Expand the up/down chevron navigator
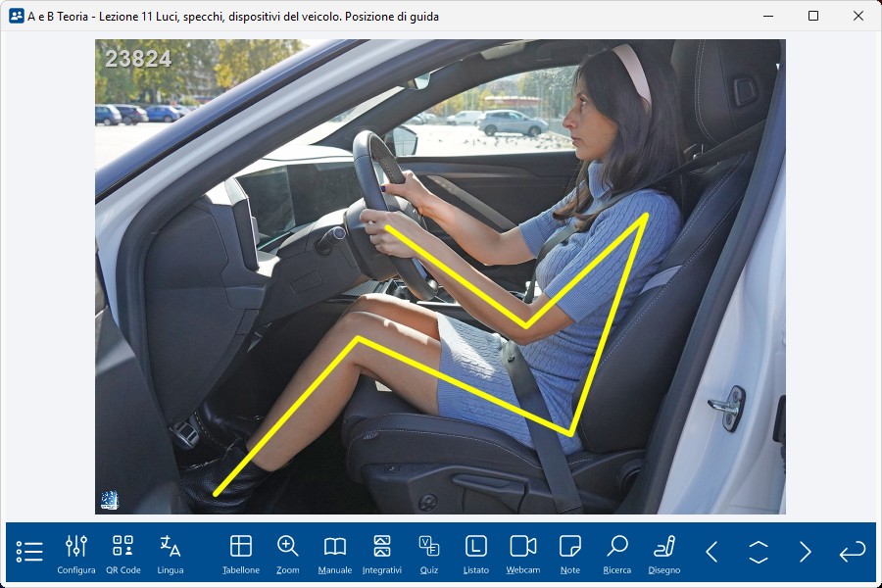 pos(759,552)
